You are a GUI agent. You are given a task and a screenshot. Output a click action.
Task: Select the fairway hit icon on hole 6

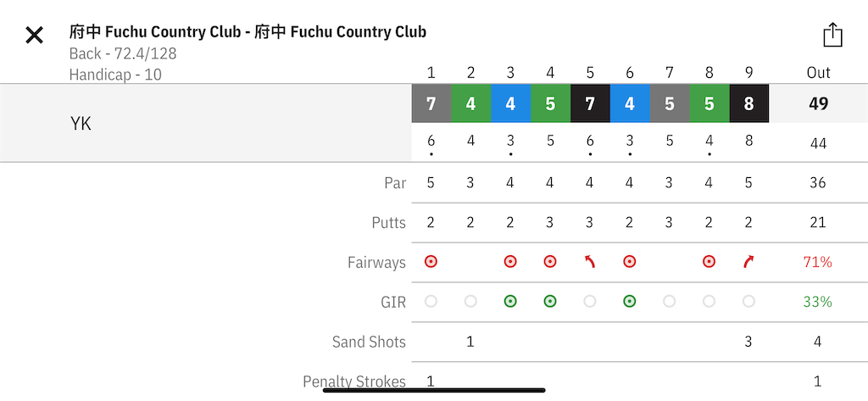pos(630,261)
